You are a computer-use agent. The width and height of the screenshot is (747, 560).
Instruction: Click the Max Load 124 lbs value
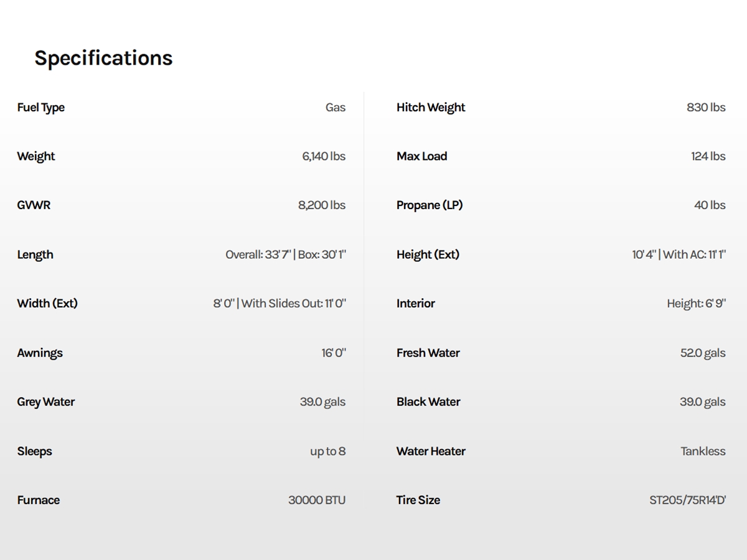point(708,156)
